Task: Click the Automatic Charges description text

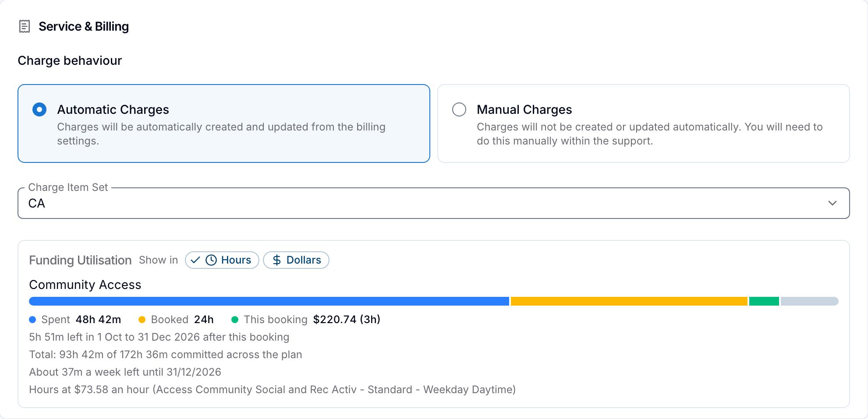Action: [221, 134]
